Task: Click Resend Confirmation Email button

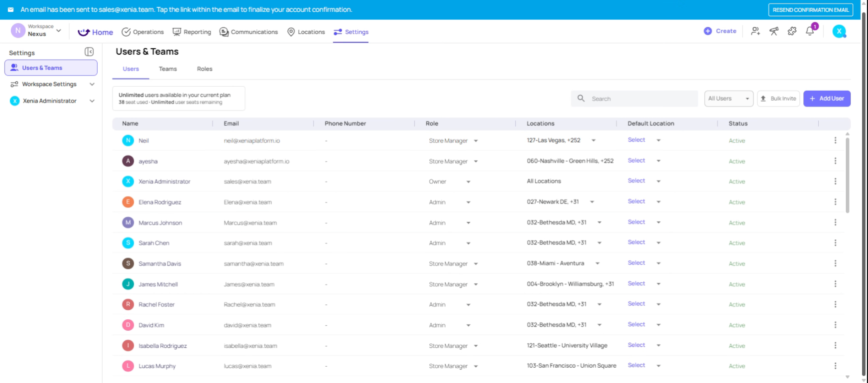Action: (810, 10)
